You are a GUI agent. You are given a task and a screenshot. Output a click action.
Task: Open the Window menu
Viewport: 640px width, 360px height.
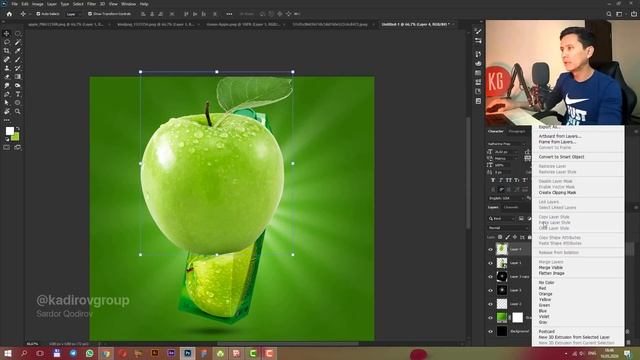(x=128, y=4)
